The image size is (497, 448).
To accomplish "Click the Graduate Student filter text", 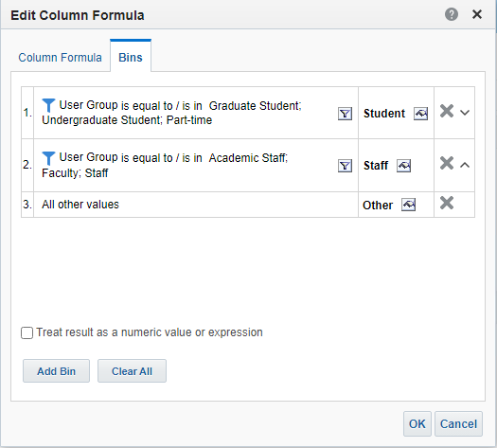I will (x=255, y=105).
